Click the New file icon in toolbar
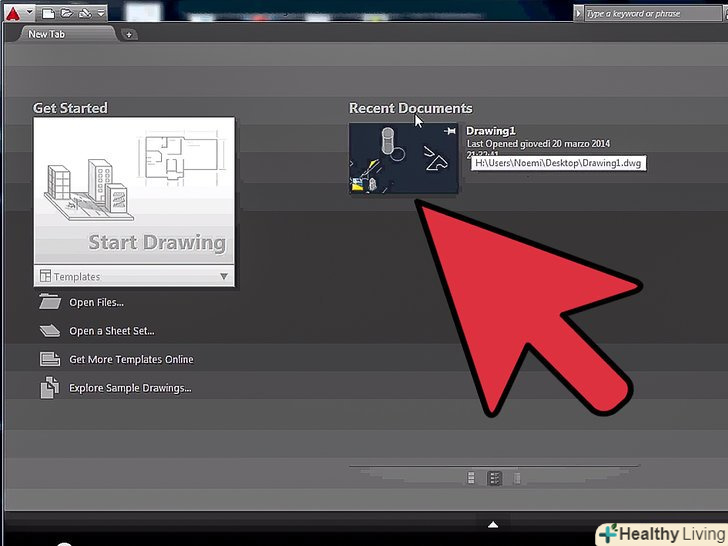This screenshot has width=728, height=546. pyautogui.click(x=46, y=13)
